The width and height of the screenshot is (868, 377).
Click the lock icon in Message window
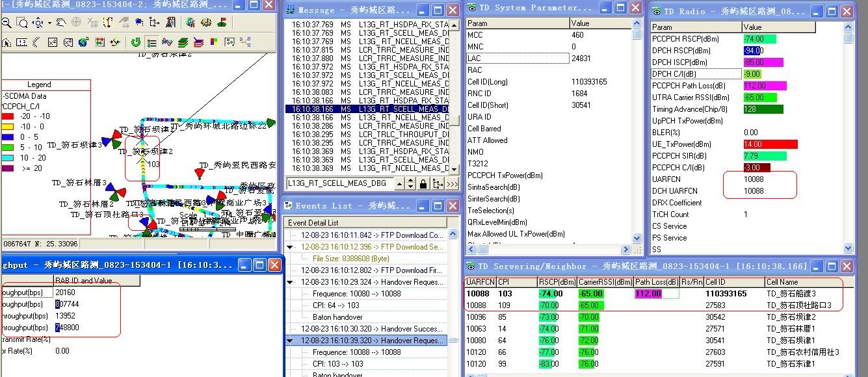tap(423, 184)
